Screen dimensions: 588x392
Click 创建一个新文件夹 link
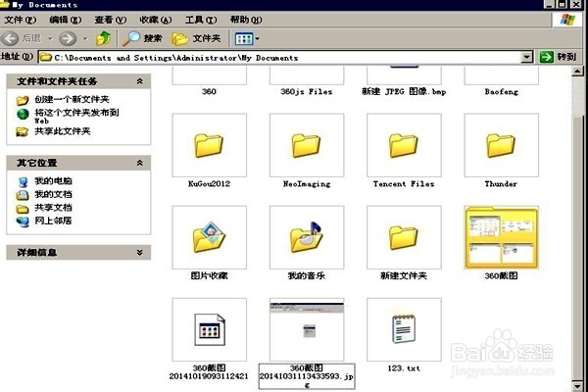[72, 99]
